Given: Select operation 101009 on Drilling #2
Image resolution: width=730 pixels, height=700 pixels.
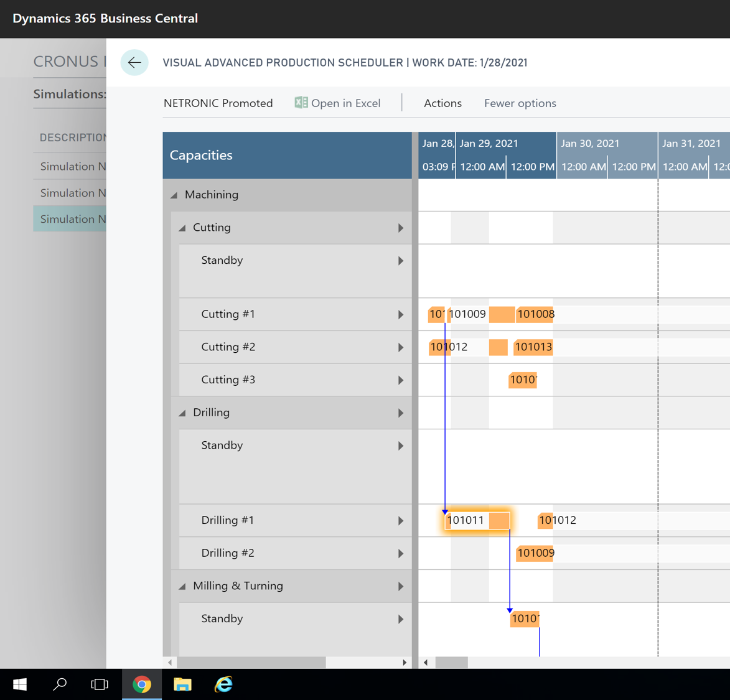Looking at the screenshot, I should pos(535,553).
